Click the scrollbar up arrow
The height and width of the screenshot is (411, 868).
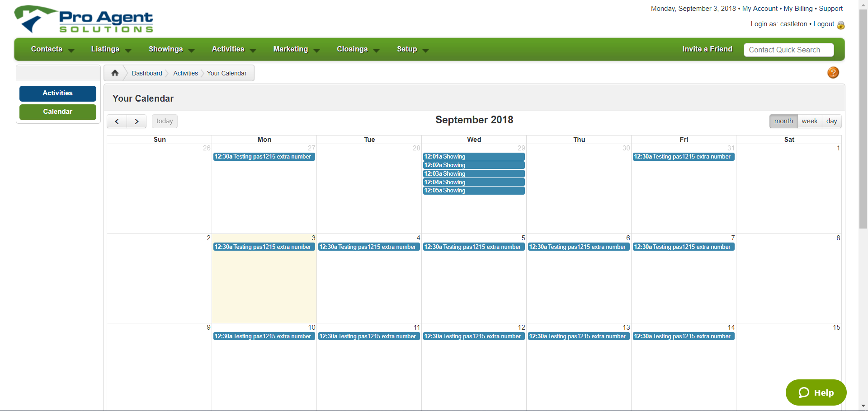click(863, 4)
